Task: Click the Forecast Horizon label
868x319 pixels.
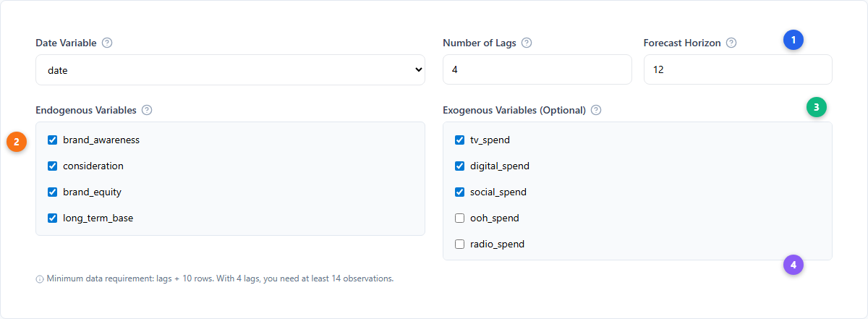Action: point(682,43)
